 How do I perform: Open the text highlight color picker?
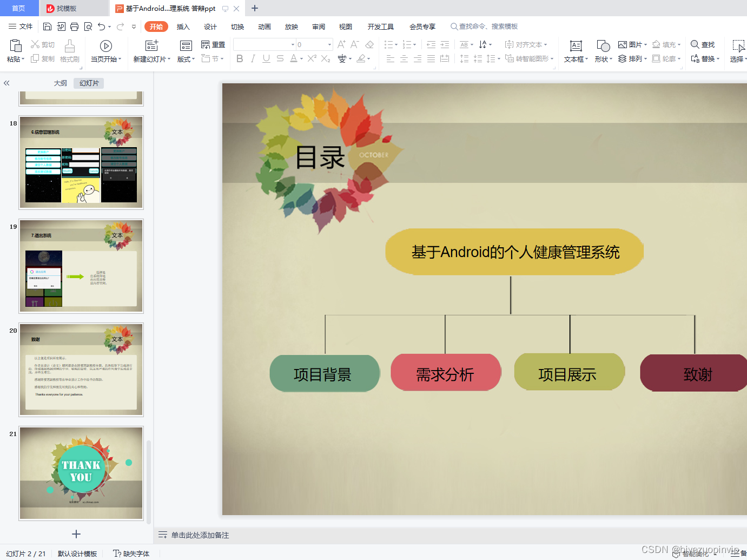click(x=361, y=58)
